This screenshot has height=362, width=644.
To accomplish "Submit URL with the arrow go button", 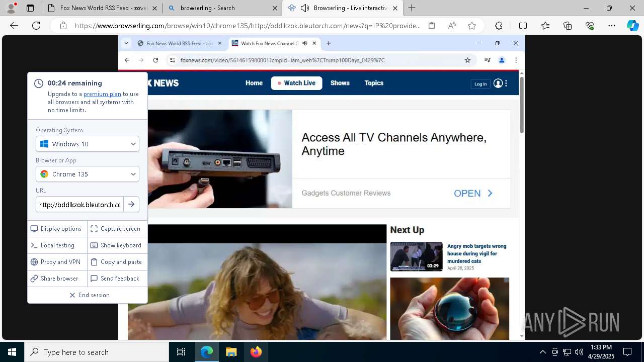I will click(x=131, y=205).
